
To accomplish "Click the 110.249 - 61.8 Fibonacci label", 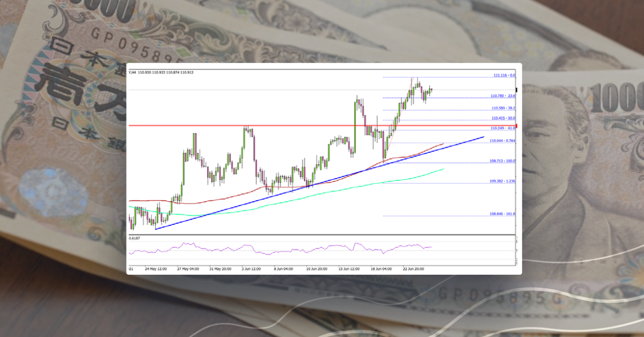I will [502, 128].
